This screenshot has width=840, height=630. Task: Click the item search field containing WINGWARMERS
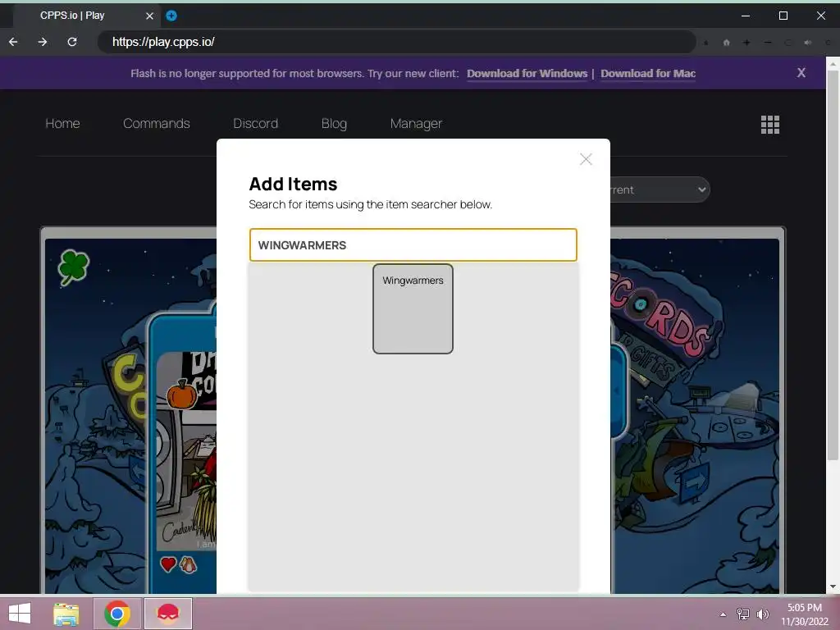413,244
